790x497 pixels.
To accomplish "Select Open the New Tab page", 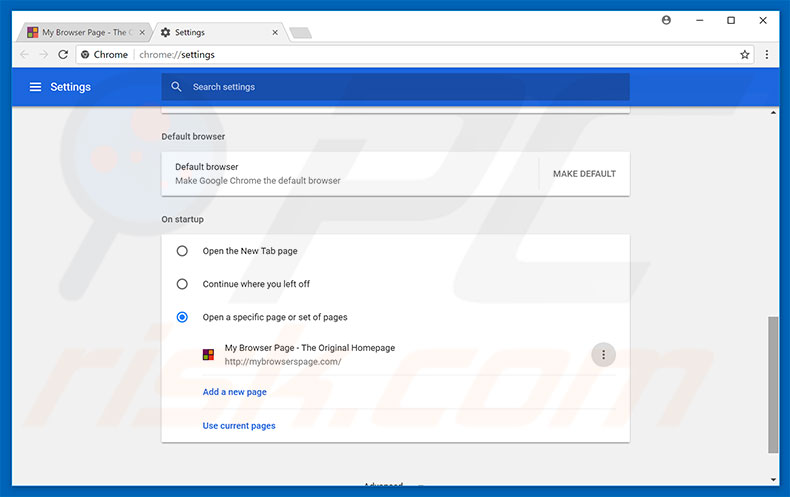I will point(182,251).
